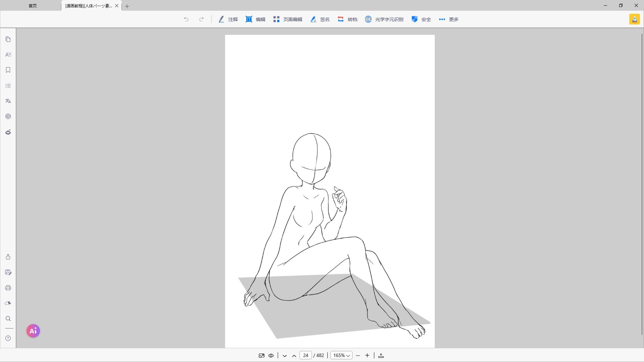Open the 安全 security tool
Image resolution: width=644 pixels, height=362 pixels.
click(421, 19)
